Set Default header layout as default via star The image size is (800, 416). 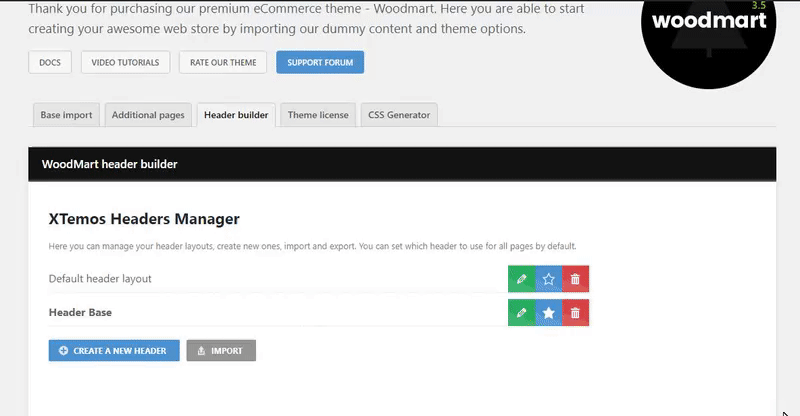point(548,279)
